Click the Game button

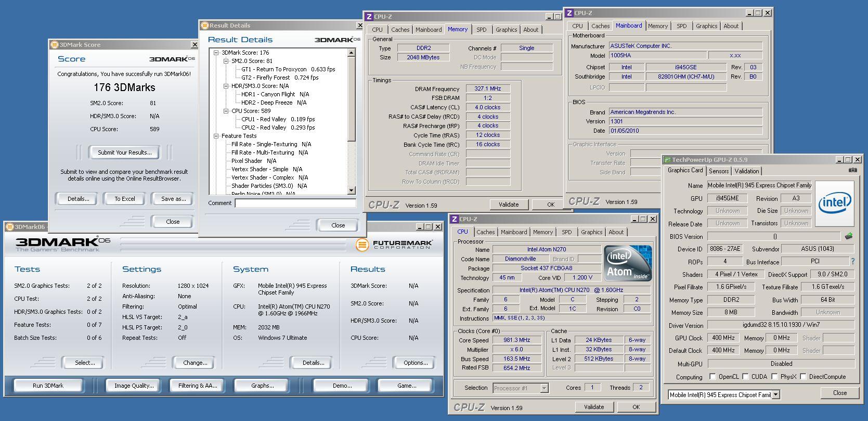point(406,386)
